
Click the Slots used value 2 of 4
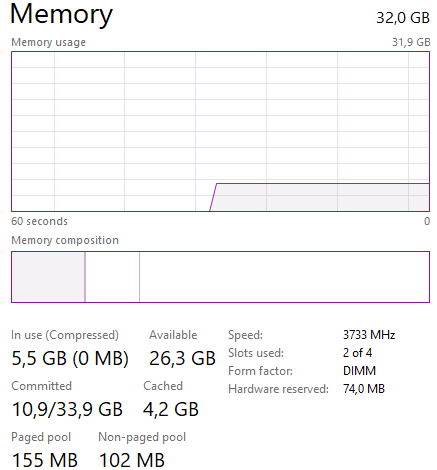pos(357,353)
